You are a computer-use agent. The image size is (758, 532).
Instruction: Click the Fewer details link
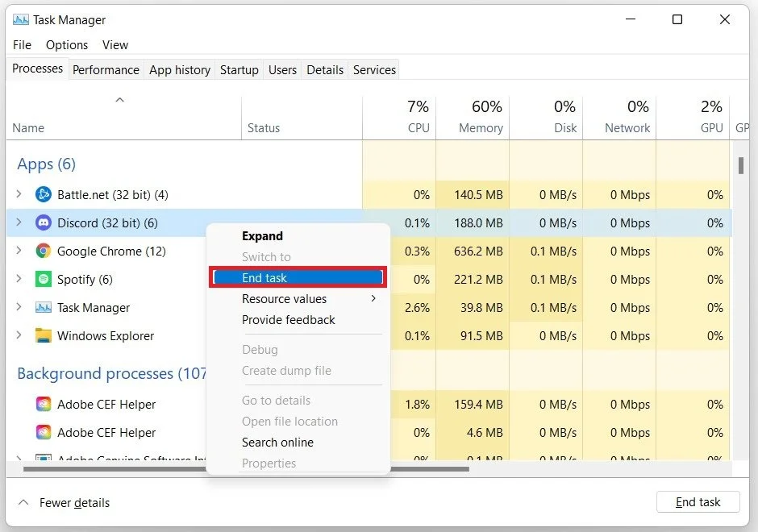74,503
